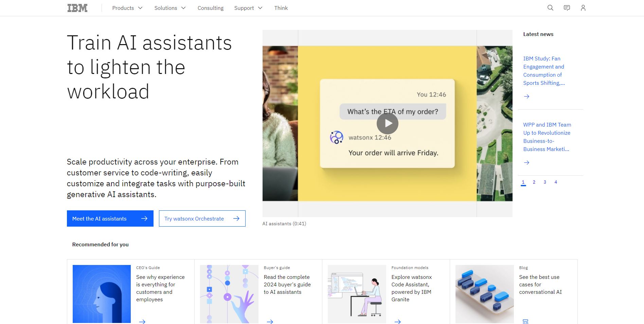The image size is (644, 324).
Task: Open the user profile icon
Action: coord(583,8)
